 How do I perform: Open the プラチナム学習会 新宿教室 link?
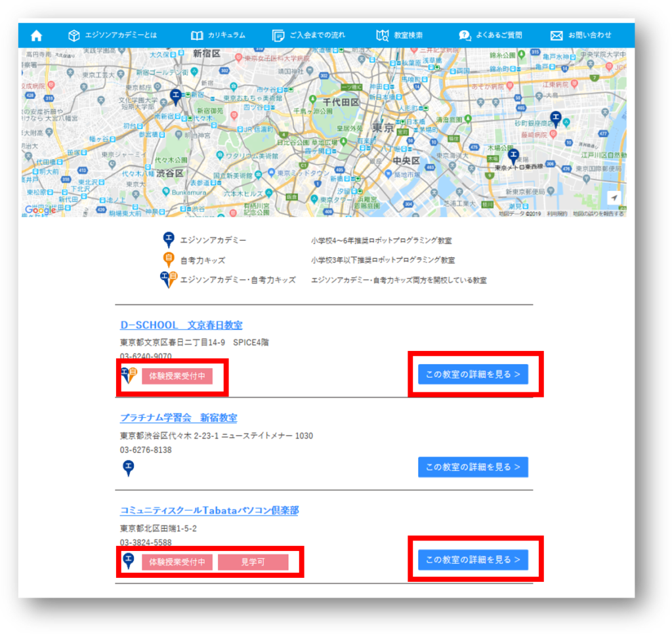click(178, 418)
